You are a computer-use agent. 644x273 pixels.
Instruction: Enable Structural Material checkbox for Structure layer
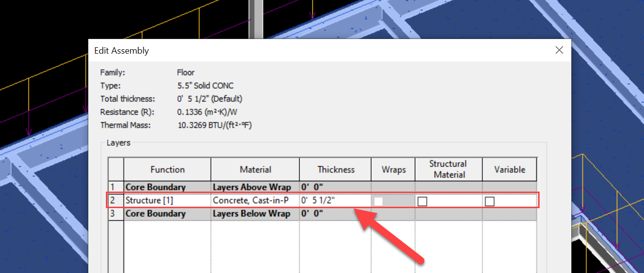tap(423, 201)
